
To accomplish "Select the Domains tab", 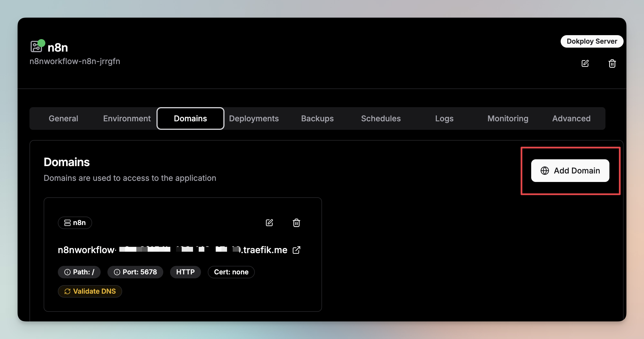I will coord(190,118).
